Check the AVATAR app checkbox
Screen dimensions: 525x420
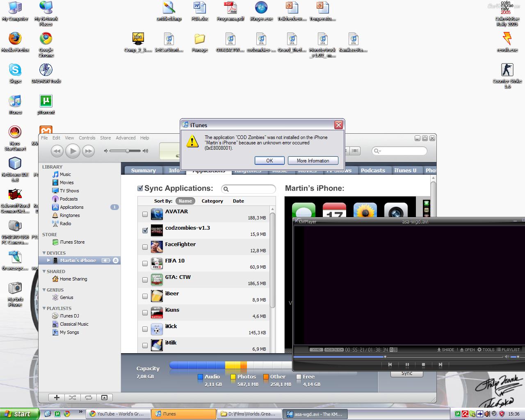tap(145, 214)
